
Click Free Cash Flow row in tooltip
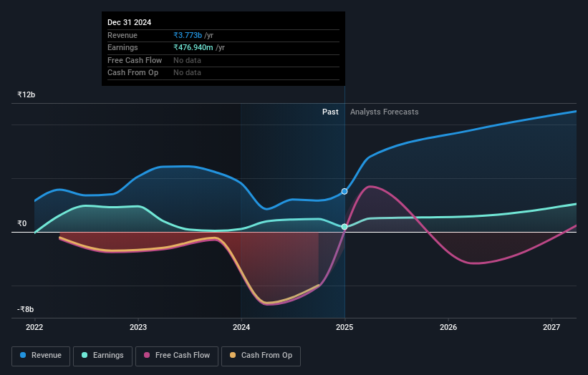[x=223, y=60]
